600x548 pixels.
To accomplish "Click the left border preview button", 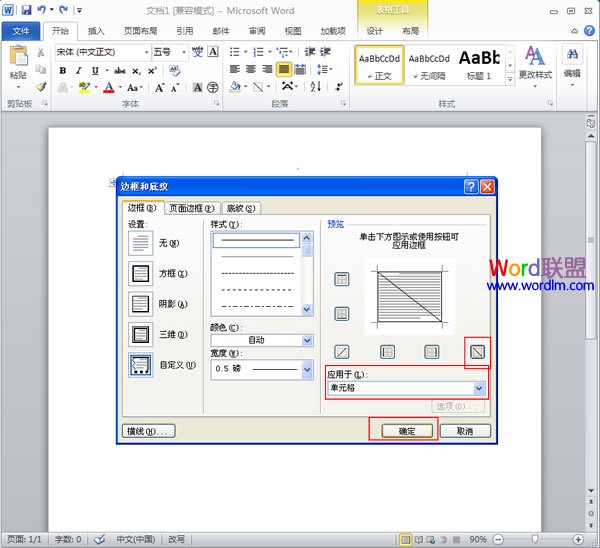I will pos(387,352).
